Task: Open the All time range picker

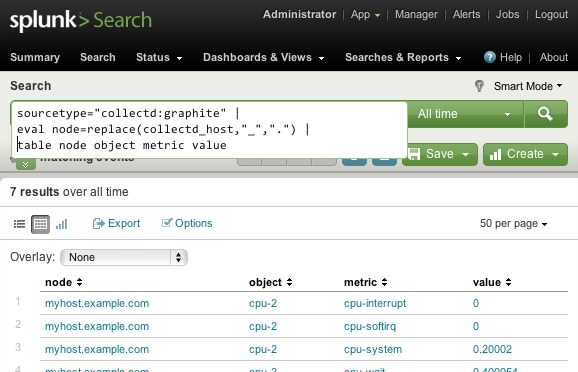Action: click(x=465, y=114)
